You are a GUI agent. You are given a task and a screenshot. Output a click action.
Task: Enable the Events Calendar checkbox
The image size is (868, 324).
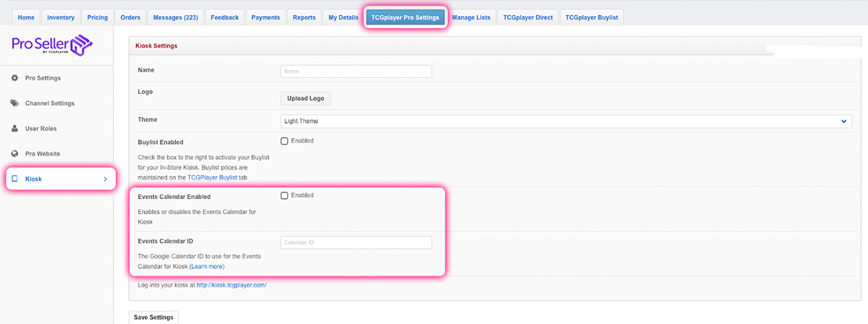tap(284, 195)
